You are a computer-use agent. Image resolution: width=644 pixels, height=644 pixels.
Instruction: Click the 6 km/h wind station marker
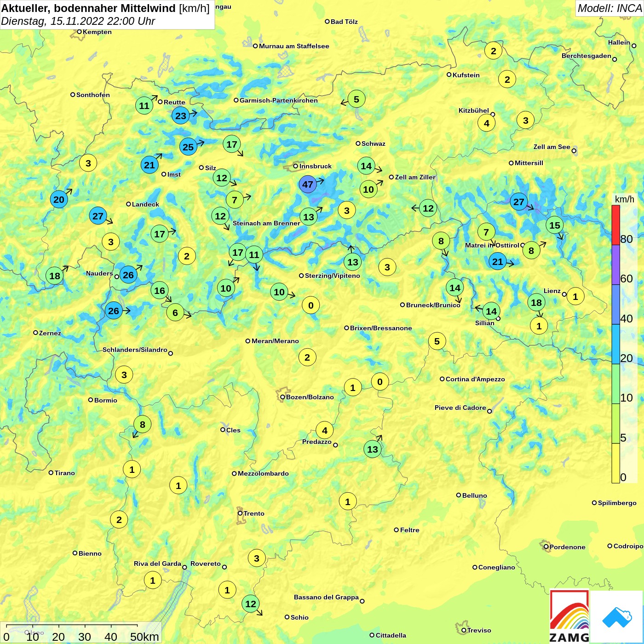click(175, 312)
